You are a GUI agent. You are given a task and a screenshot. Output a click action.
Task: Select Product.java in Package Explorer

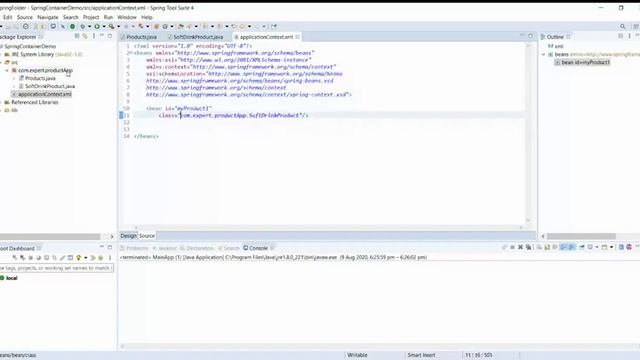point(40,78)
